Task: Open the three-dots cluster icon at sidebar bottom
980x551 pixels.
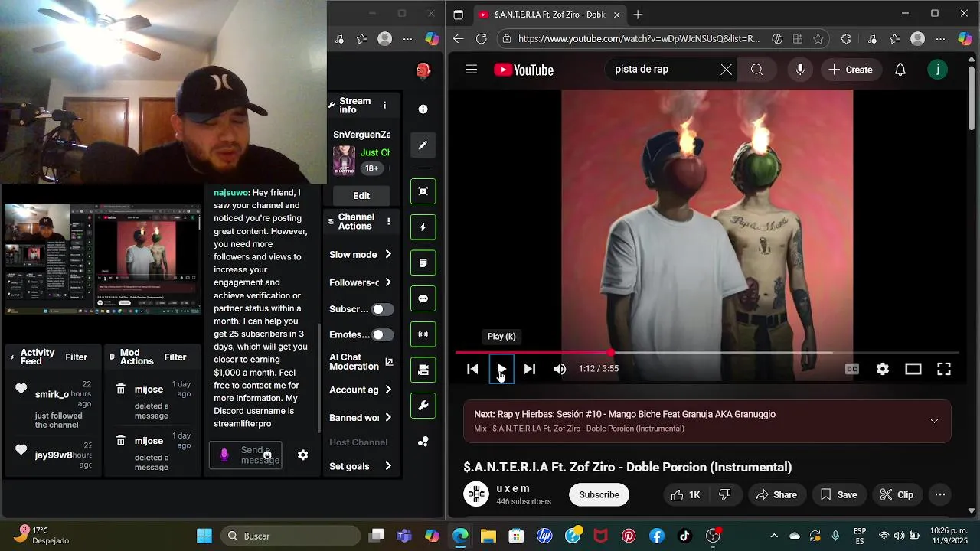Action: pos(423,442)
